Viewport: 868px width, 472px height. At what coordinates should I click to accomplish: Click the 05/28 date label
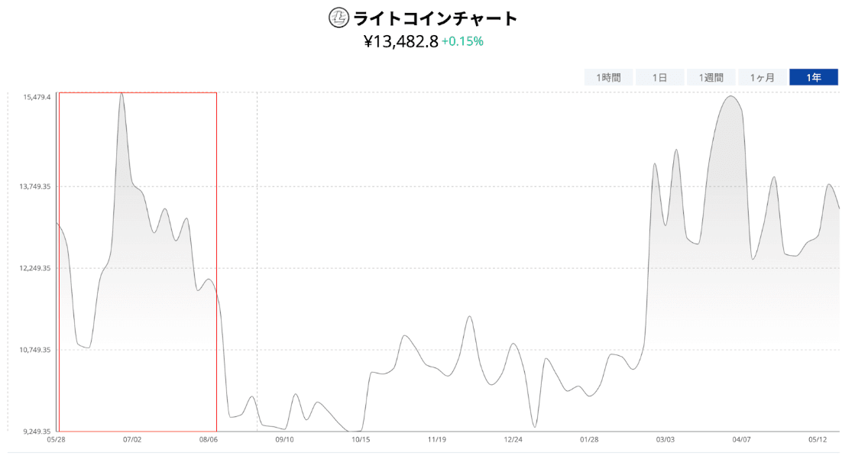(x=56, y=439)
